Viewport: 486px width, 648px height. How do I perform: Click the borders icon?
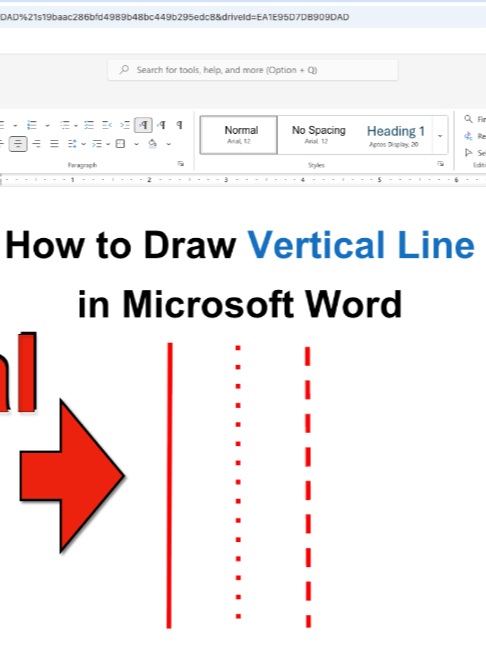[x=120, y=144]
